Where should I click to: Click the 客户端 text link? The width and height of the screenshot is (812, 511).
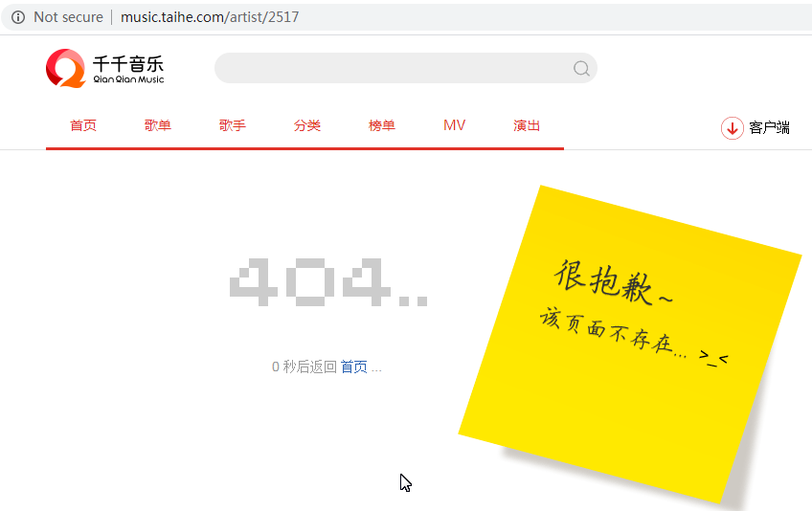[x=769, y=128]
